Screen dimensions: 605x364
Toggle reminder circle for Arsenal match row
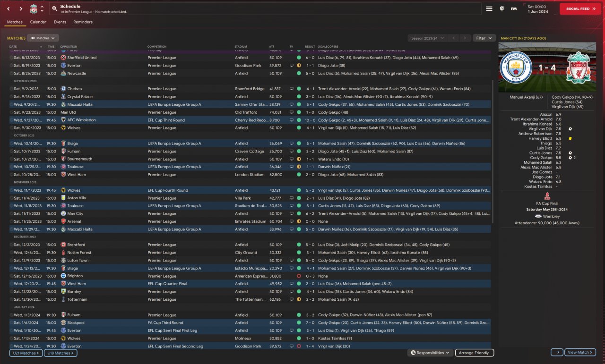pyautogui.click(x=12, y=221)
